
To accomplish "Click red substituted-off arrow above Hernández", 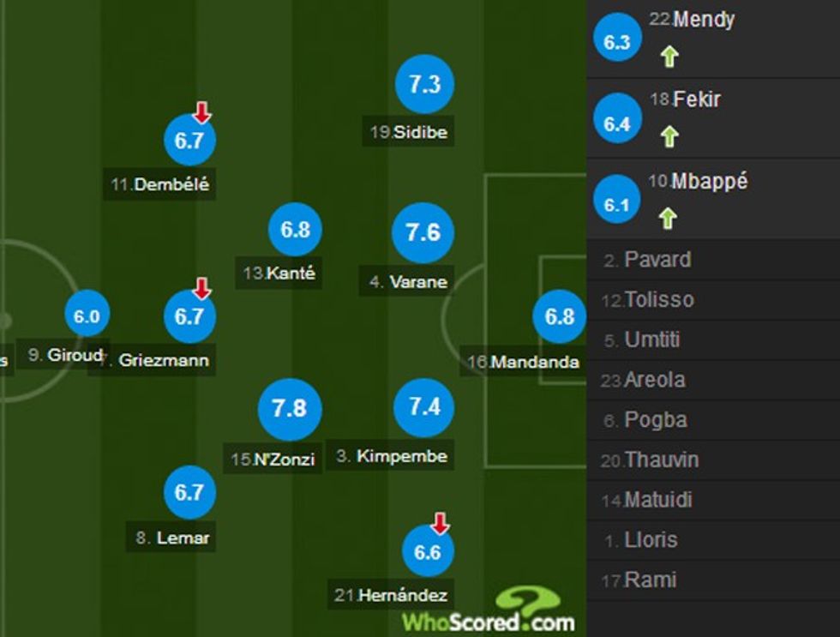I will pos(439,522).
